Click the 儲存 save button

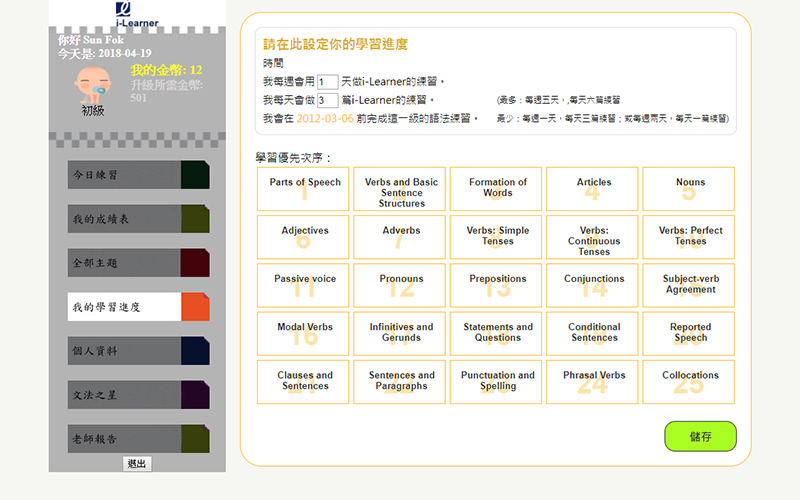tap(700, 436)
